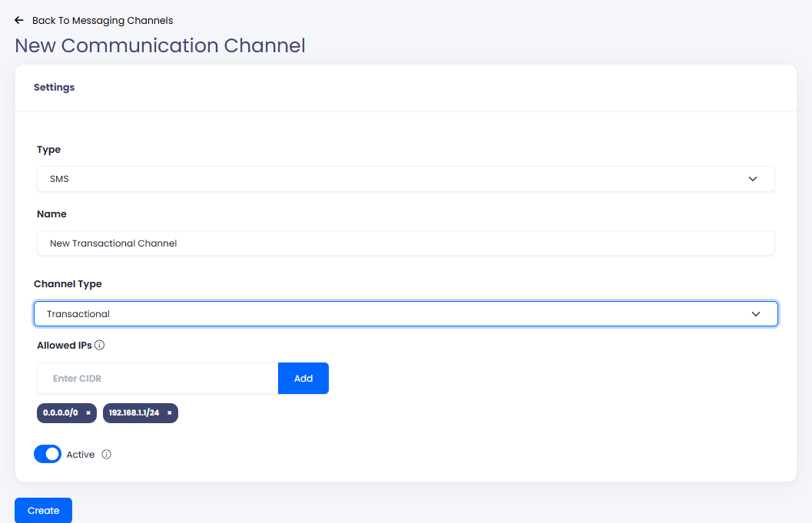Open the Type dropdown showing SMS
The image size is (812, 523).
point(406,179)
